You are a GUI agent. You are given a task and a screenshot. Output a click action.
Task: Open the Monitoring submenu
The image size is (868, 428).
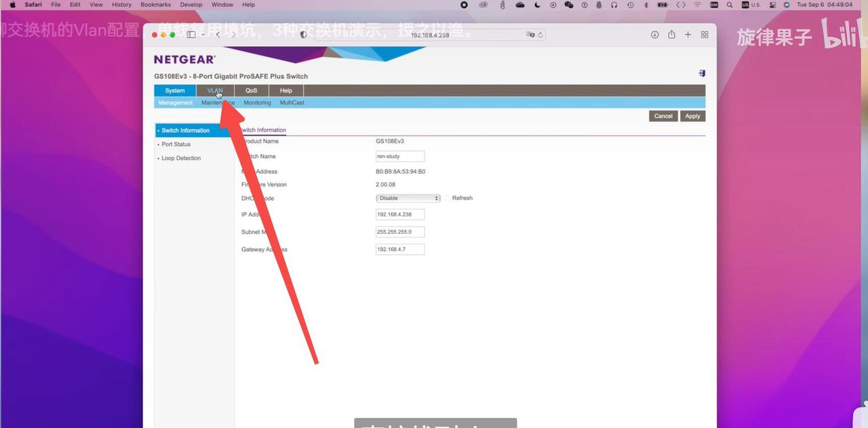[x=257, y=102]
